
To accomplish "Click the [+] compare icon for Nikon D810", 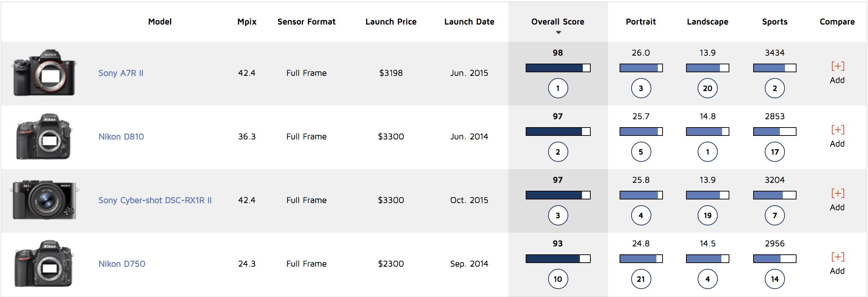I will tap(837, 130).
